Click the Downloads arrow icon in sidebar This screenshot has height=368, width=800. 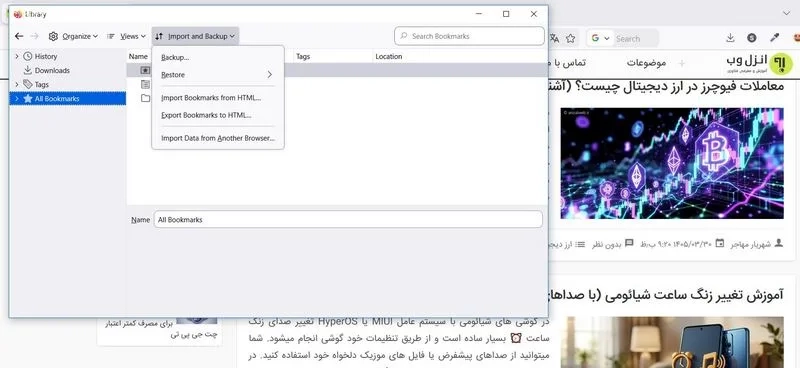click(x=28, y=70)
